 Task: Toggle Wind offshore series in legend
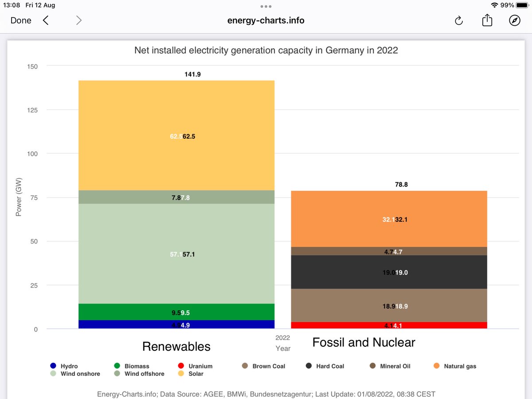click(x=139, y=374)
